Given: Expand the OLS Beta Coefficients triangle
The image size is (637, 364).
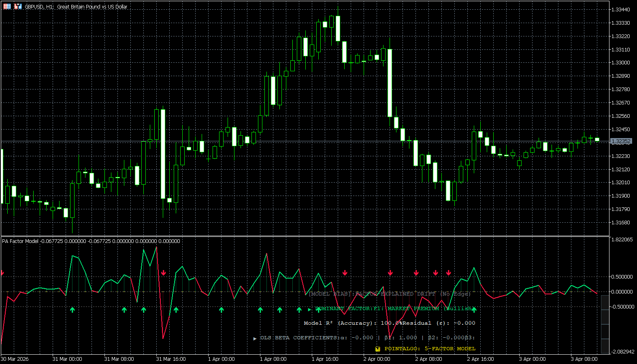Looking at the screenshot, I should tap(255, 338).
